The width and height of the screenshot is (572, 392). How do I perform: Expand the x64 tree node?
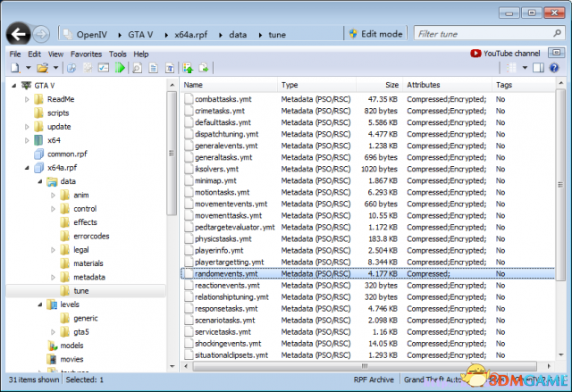tap(27, 140)
